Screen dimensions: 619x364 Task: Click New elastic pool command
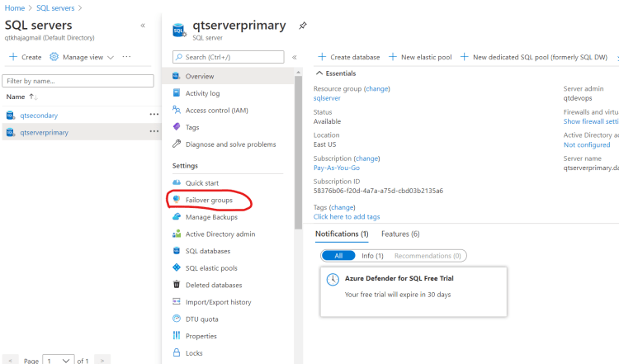click(x=420, y=57)
